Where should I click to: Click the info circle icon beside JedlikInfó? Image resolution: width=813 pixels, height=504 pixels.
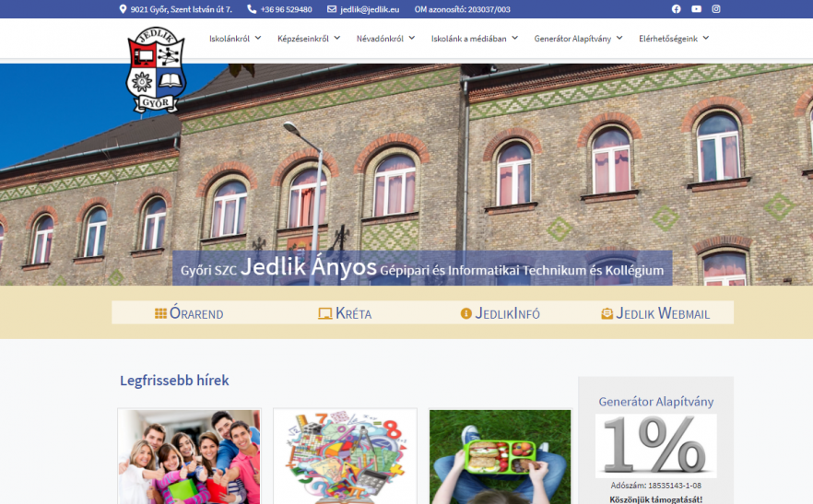point(466,313)
